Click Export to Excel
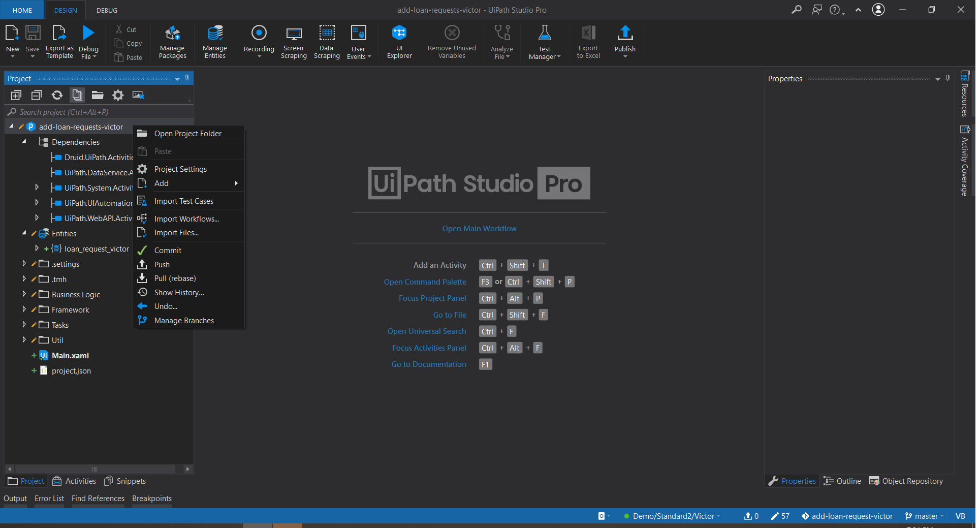Viewport: 980px width, 528px height. (588, 42)
